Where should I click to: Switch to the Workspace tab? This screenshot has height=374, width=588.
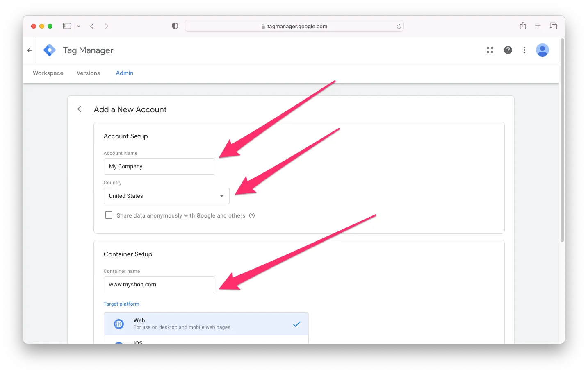pyautogui.click(x=48, y=73)
